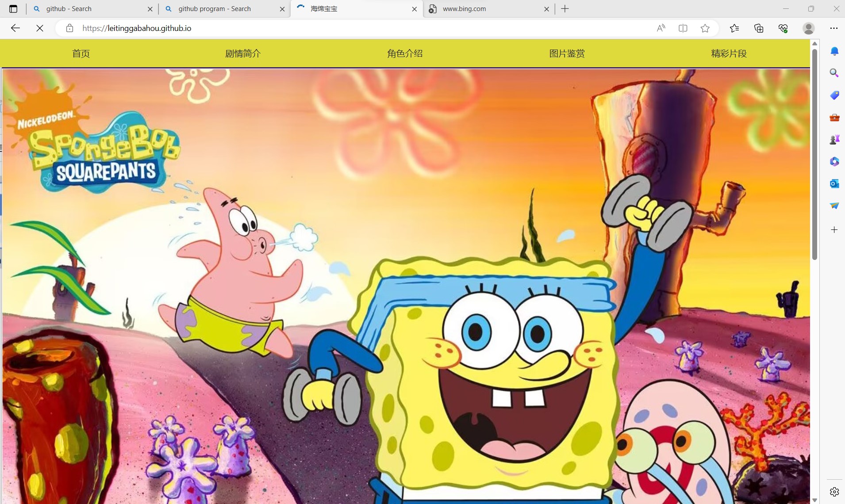Click the page vertical scrollbar thumb
845x504 pixels.
814,155
